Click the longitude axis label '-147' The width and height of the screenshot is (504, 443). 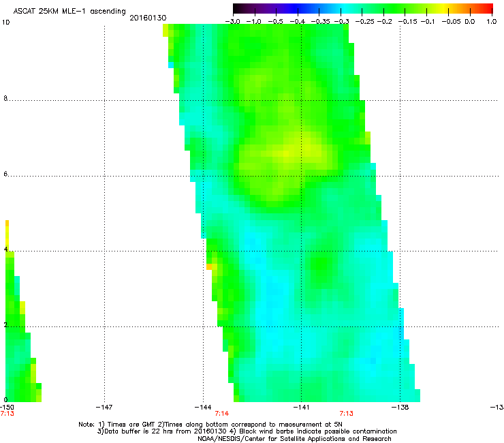[104, 408]
